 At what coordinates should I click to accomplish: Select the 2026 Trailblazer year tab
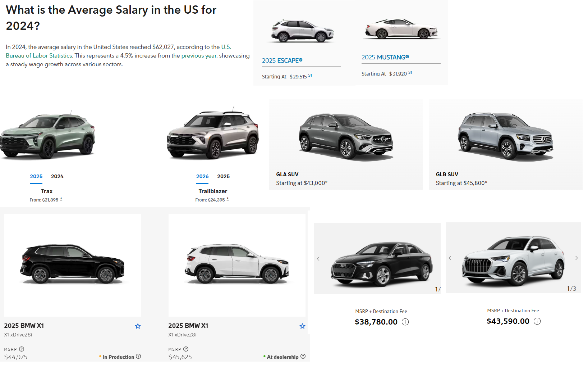(202, 176)
